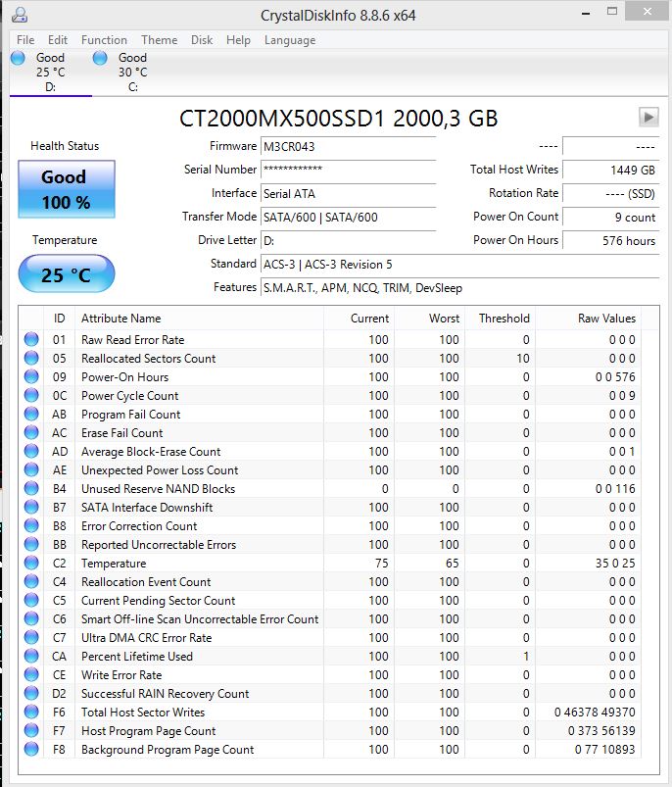Click the C: drive status orb

(x=100, y=58)
